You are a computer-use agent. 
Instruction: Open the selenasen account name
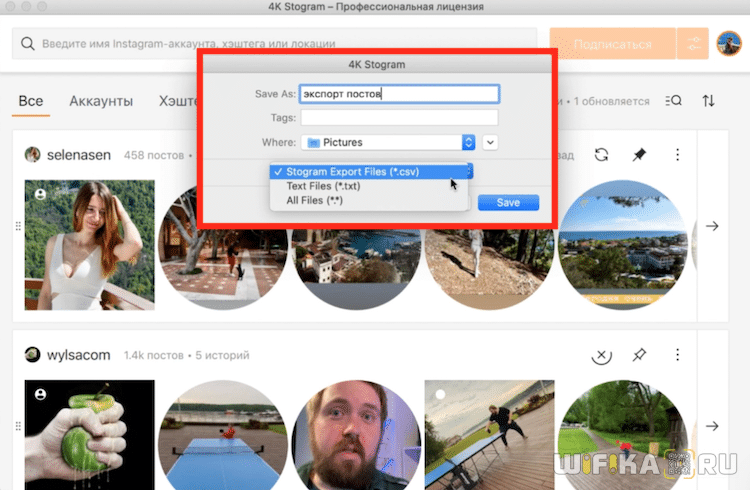pyautogui.click(x=79, y=155)
